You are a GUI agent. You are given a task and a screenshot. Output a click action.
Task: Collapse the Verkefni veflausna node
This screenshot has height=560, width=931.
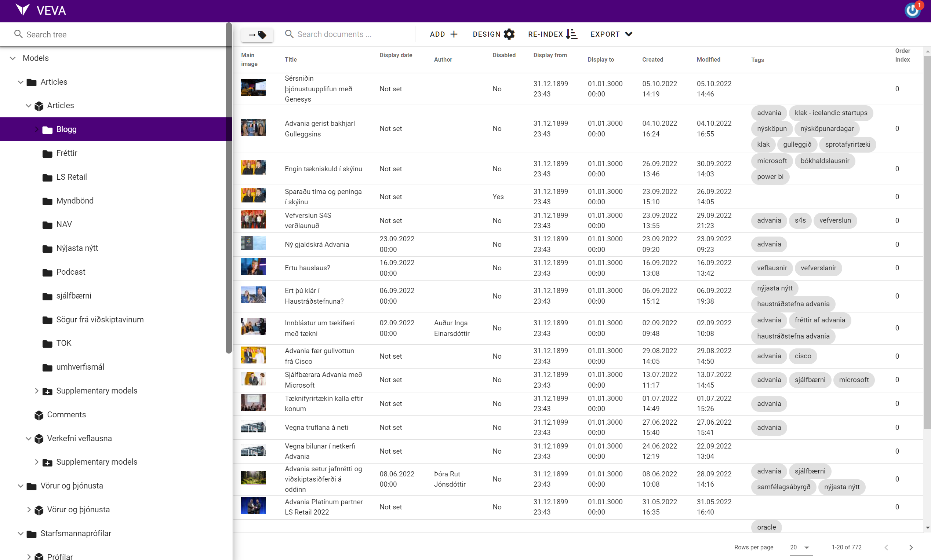[28, 438]
